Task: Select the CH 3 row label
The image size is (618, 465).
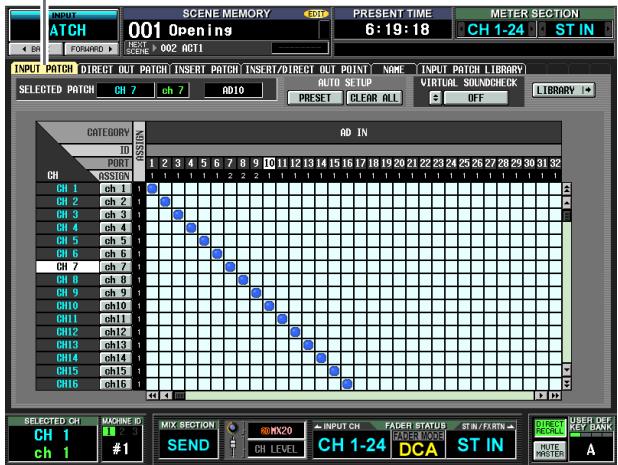Action: 67,215
